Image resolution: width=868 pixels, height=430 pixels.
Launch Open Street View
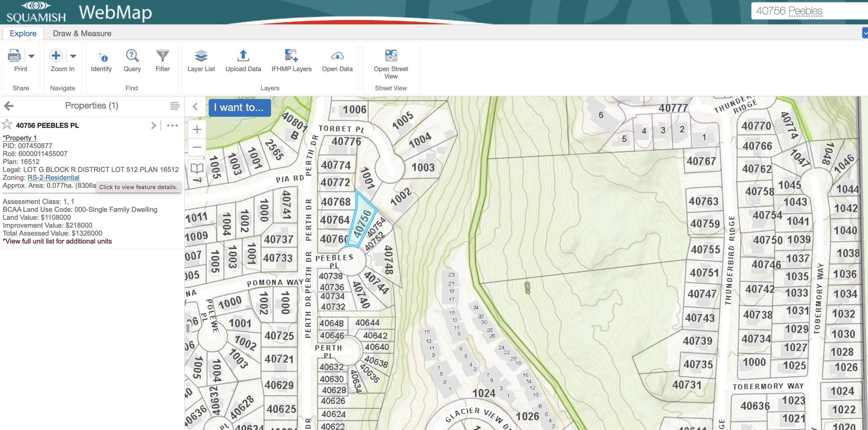click(391, 64)
